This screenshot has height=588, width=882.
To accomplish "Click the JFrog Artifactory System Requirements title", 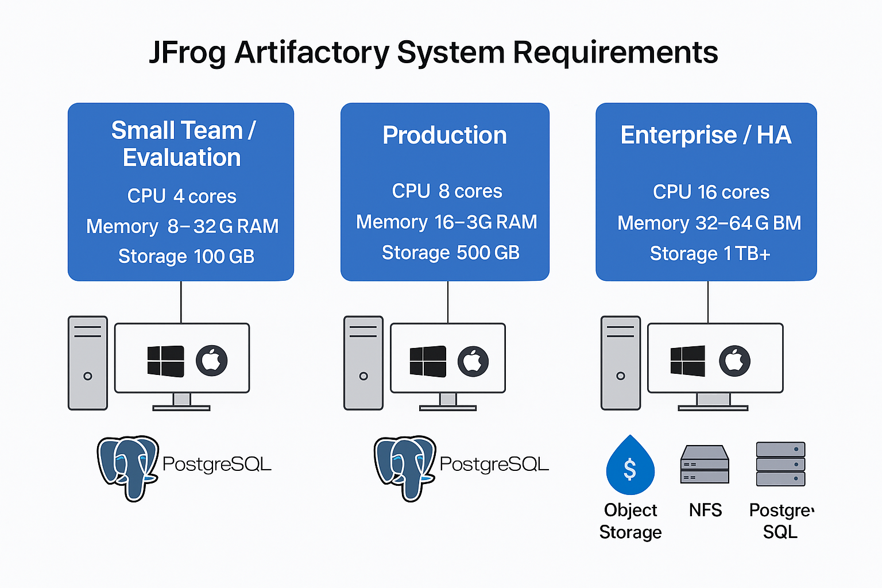I will (434, 52).
